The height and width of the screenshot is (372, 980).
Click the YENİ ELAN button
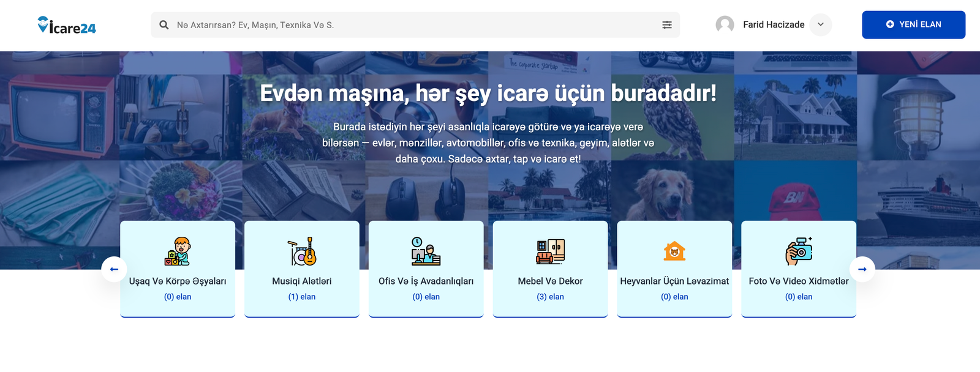tap(913, 24)
